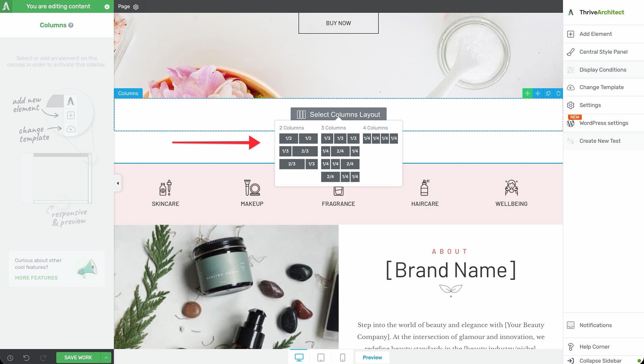Click the SAVE WORK button

point(78,358)
